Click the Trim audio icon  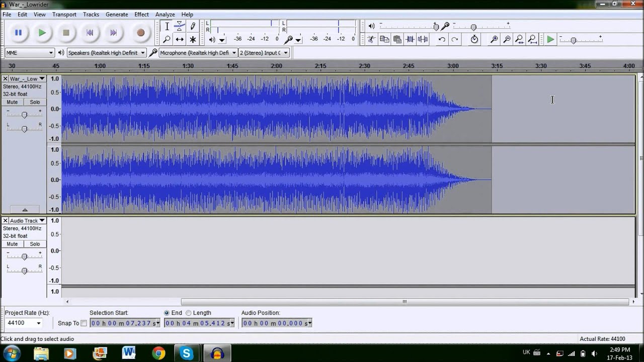[x=410, y=39]
